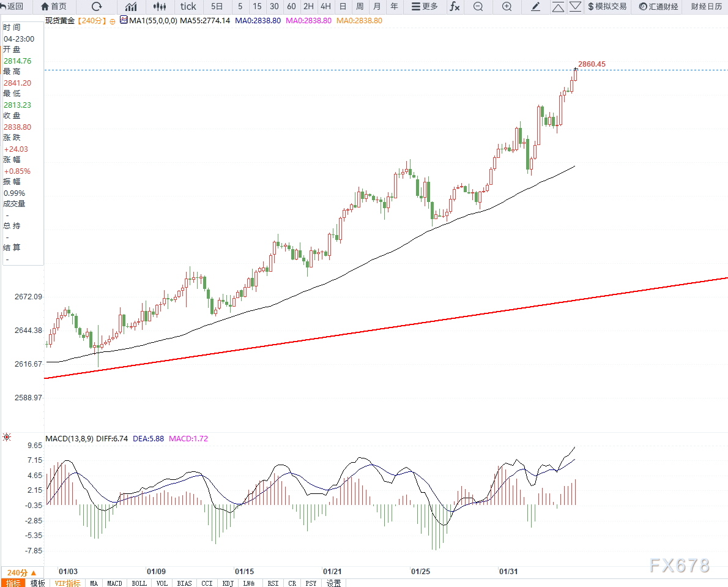Toggle the MA1 indicator checkbox
This screenshot has width=728, height=587.
point(124,20)
